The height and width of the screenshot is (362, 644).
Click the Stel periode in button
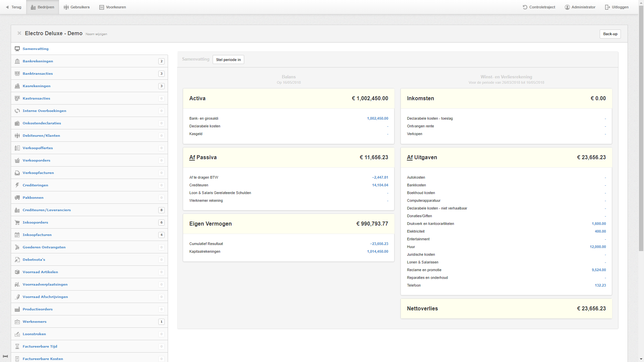coord(228,60)
